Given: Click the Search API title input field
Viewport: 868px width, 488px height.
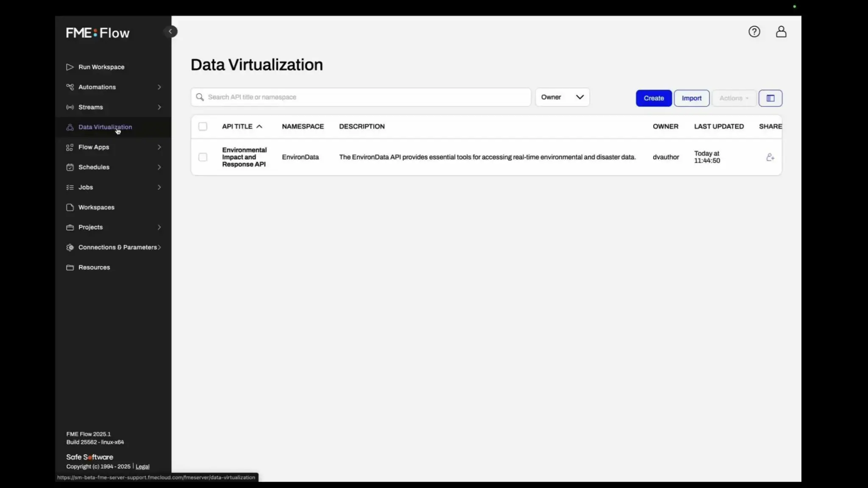Looking at the screenshot, I should tap(364, 97).
